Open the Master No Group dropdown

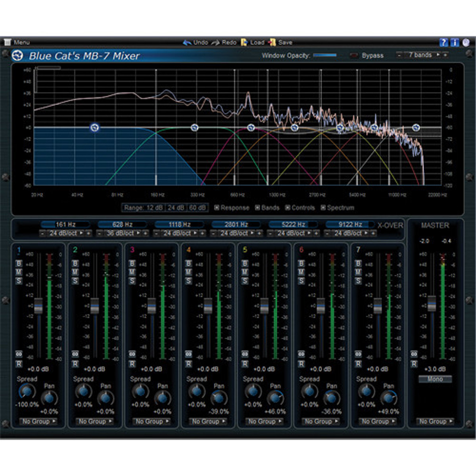pyautogui.click(x=436, y=421)
